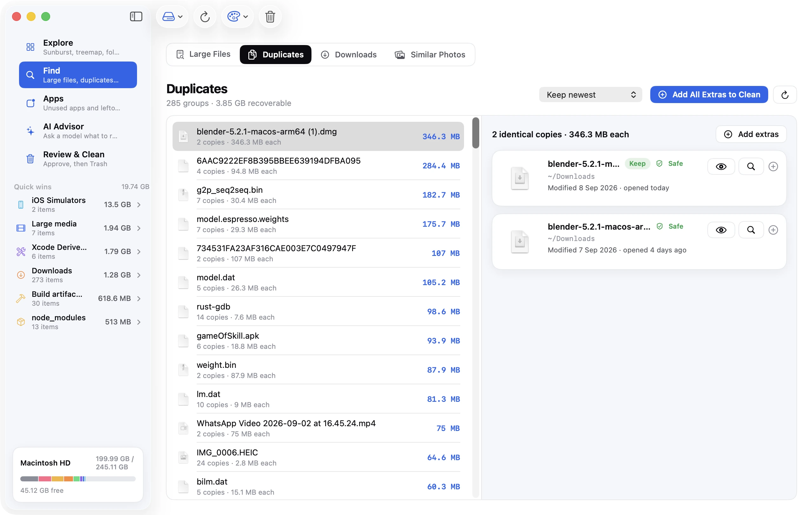This screenshot has height=515, width=812.
Task: Open the disk volume selector dropdown
Action: click(x=172, y=16)
